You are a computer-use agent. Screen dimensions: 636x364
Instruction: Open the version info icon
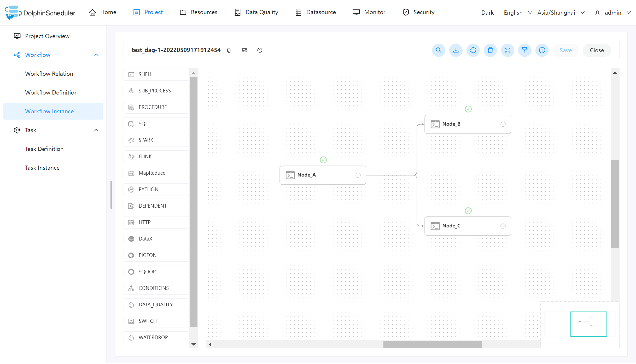[542, 50]
